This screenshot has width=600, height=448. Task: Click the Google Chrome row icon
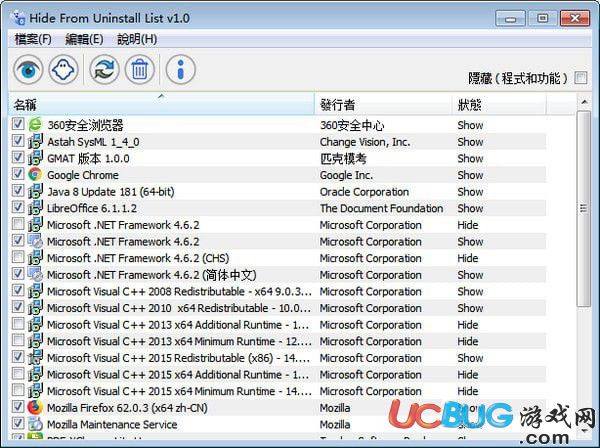pyautogui.click(x=35, y=174)
